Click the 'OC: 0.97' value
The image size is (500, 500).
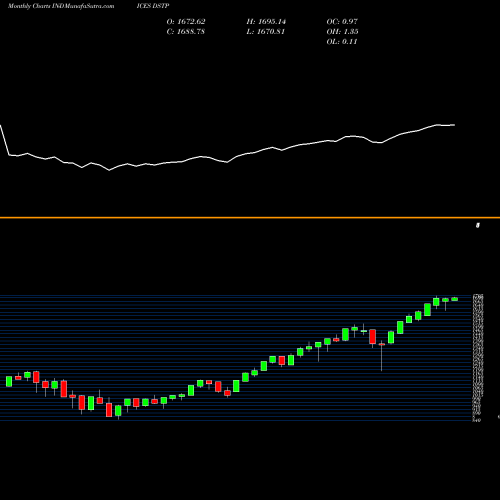(342, 21)
